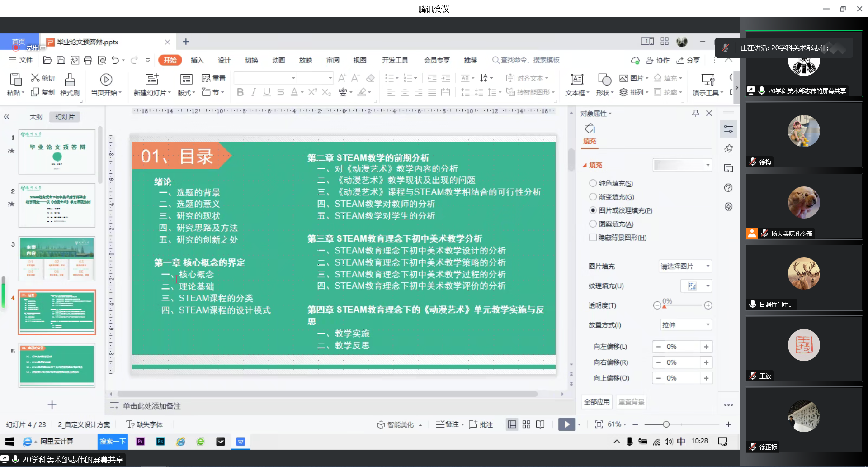The image size is (868, 467).
Task: Open the Insert (插入) ribbon tab
Action: [197, 60]
